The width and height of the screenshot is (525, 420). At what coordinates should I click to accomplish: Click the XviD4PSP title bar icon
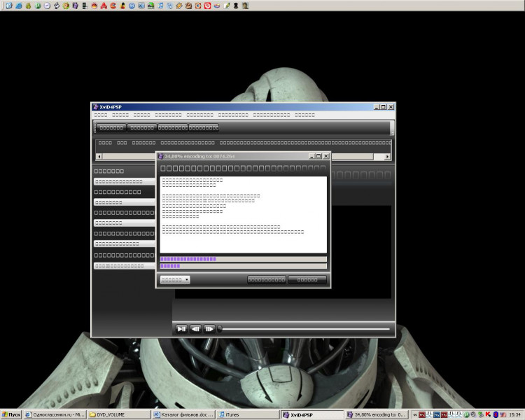[x=95, y=106]
